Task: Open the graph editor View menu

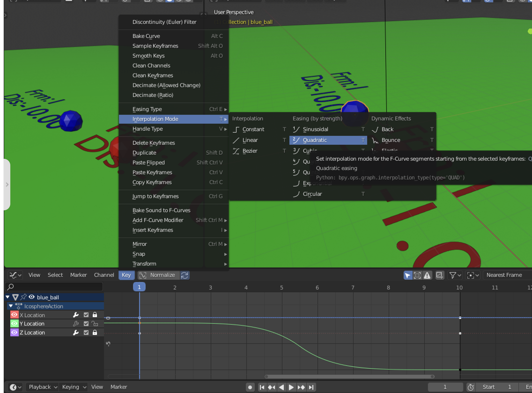Action: [34, 275]
